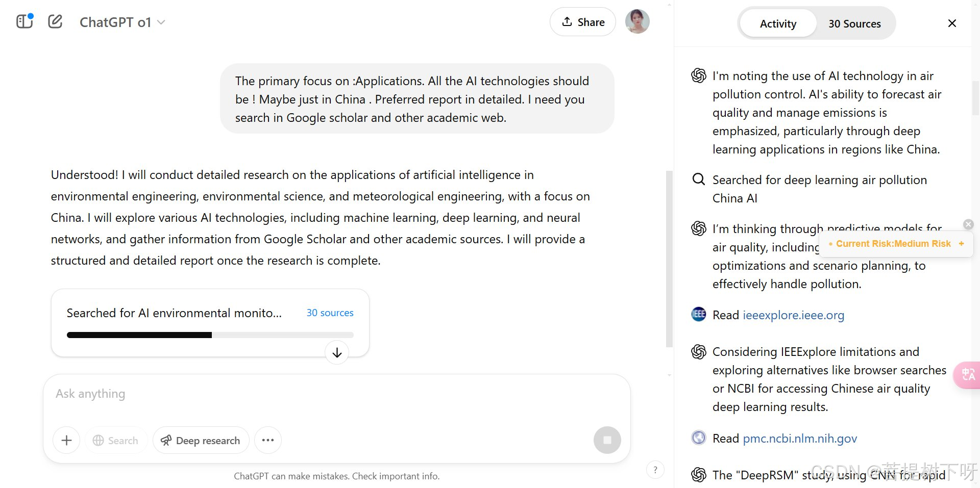The image size is (980, 488).
Task: Click the plus attach button
Action: click(x=66, y=440)
